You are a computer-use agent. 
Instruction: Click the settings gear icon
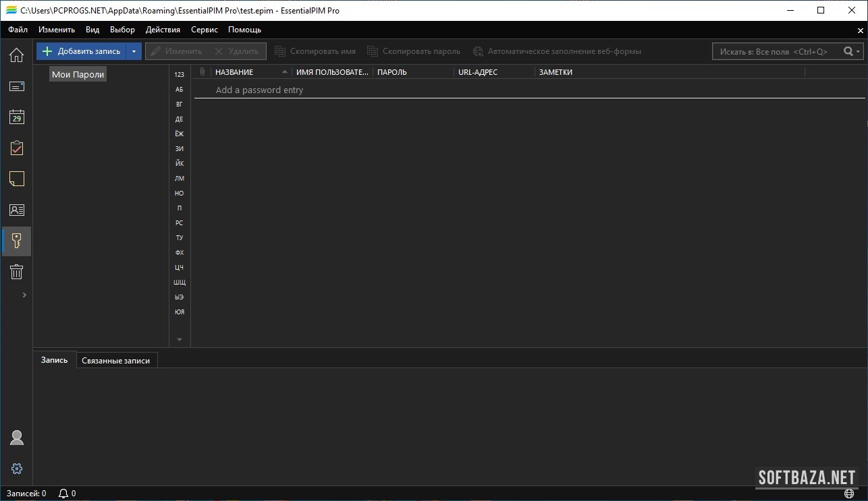(17, 469)
